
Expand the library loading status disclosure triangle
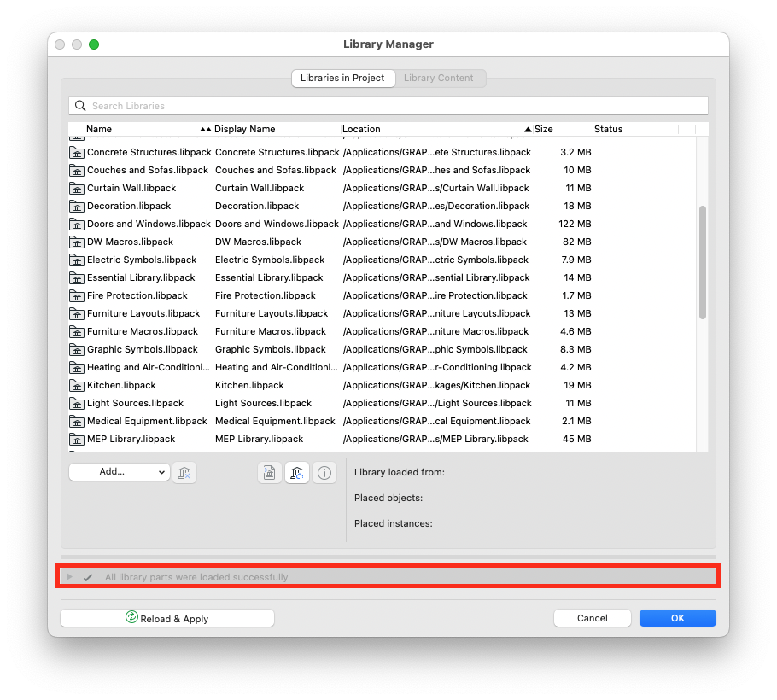(69, 576)
